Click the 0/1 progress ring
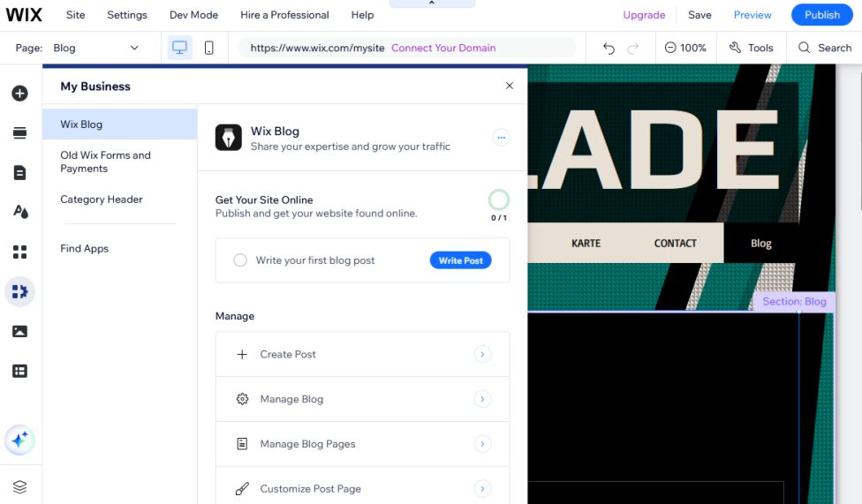The image size is (862, 504). point(499,200)
